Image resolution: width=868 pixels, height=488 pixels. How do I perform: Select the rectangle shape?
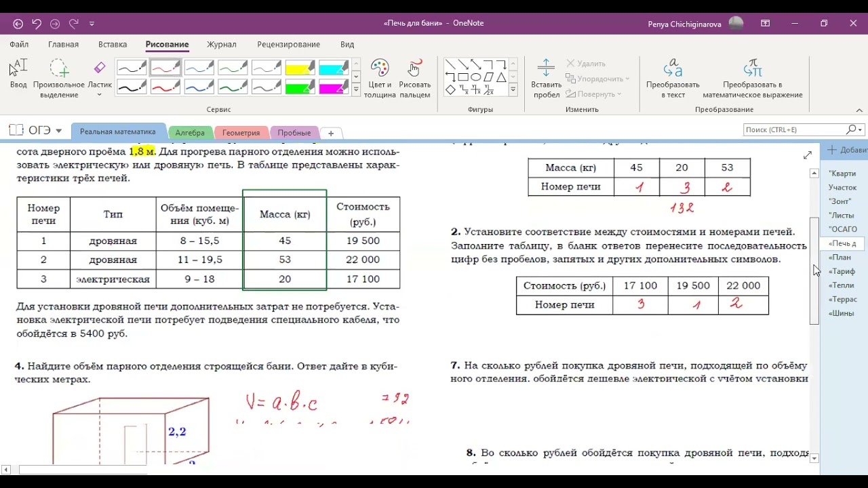point(463,77)
